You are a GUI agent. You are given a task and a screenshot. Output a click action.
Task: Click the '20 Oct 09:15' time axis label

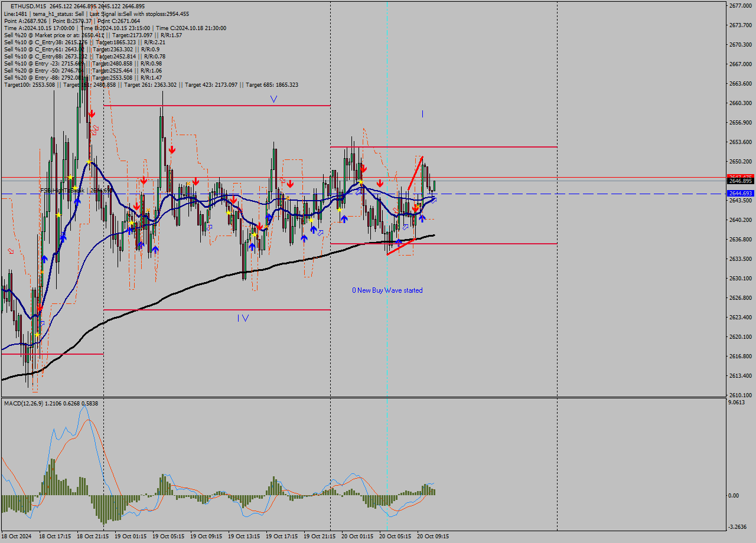pyautogui.click(x=433, y=537)
